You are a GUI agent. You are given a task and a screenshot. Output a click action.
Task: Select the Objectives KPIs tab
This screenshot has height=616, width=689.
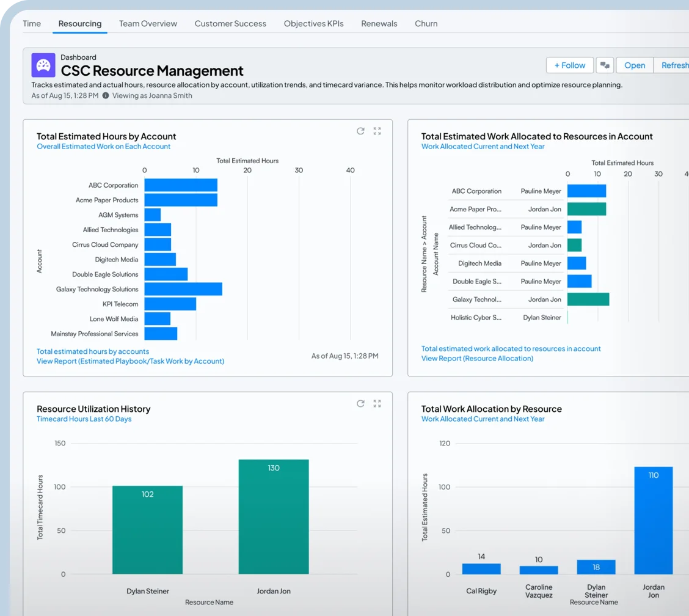[x=313, y=24]
